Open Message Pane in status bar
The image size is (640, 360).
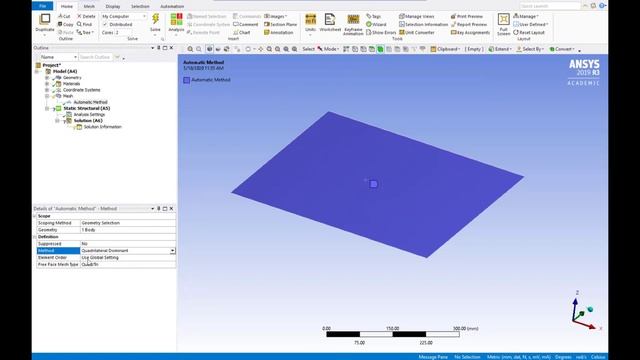433,357
